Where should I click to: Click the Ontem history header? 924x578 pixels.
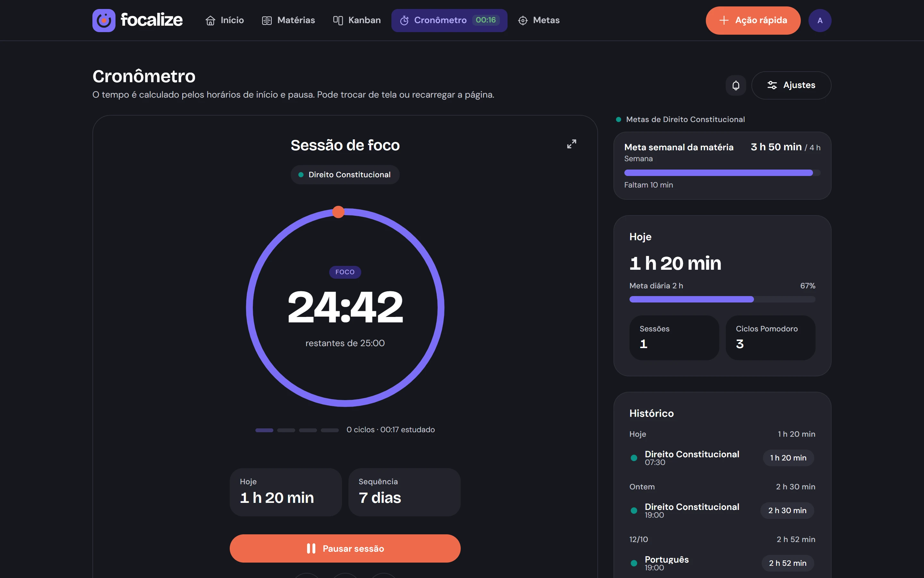coord(722,486)
